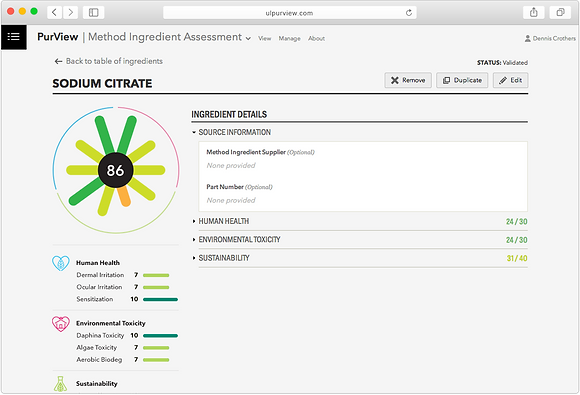The width and height of the screenshot is (580, 395).
Task: Click the Environmental Toxicity heart icon
Action: pos(61,324)
